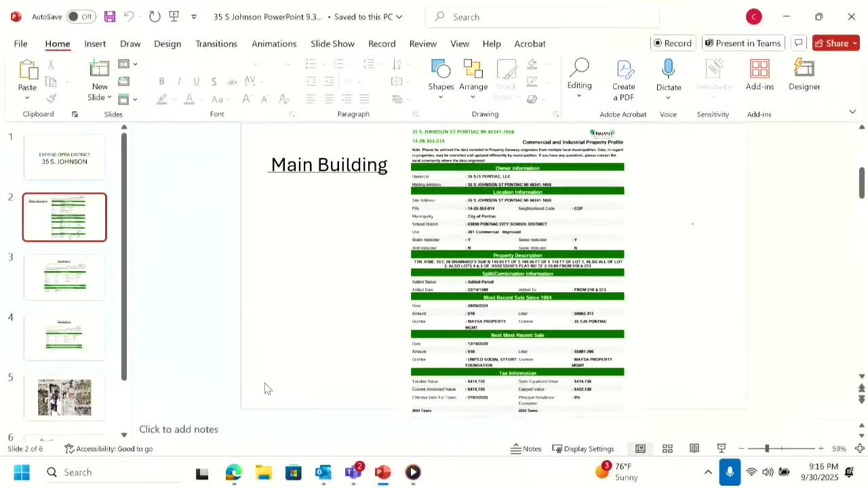Screen dimensions: 868x488
Task: Click the zoom out minus button
Action: pos(741,449)
